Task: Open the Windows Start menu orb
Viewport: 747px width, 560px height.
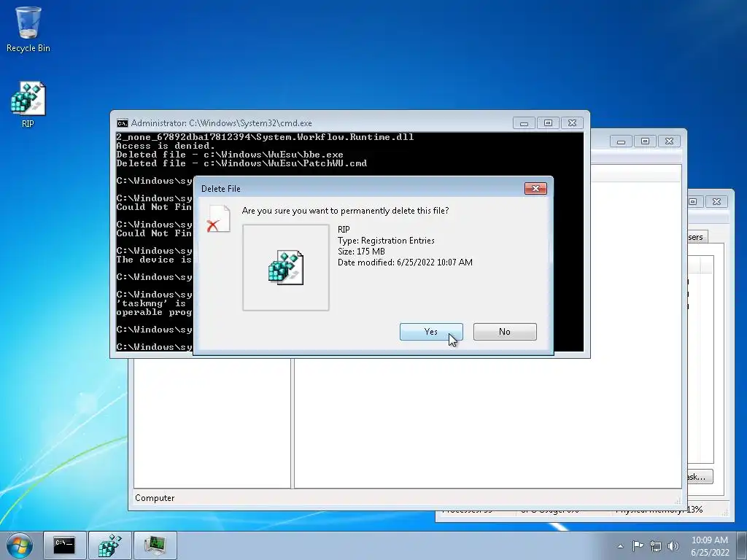Action: pyautogui.click(x=20, y=545)
